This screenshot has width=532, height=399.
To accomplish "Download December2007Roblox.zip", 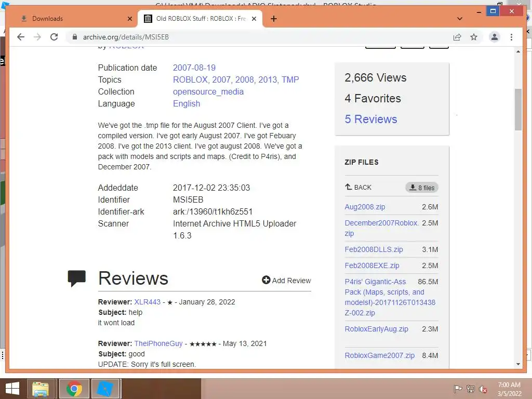I will 381,228.
